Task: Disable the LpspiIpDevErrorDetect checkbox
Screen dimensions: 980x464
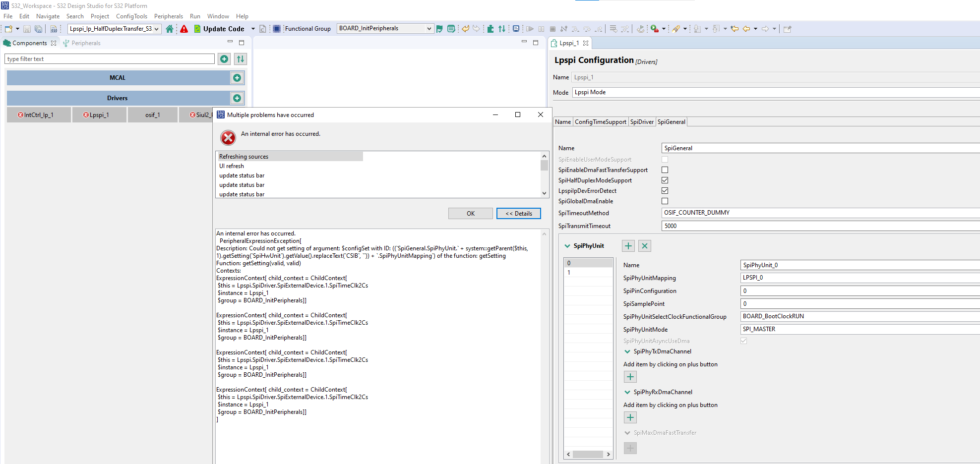Action: [665, 190]
